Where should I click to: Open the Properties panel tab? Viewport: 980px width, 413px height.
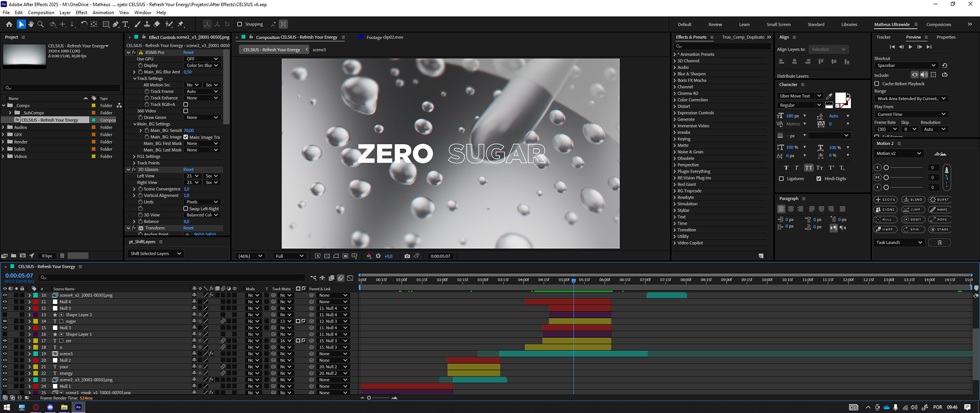(x=946, y=37)
